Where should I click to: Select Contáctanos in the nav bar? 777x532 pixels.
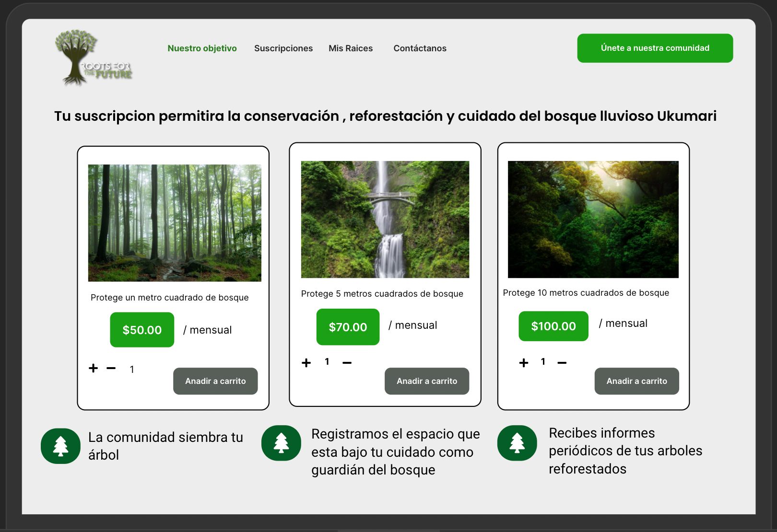pyautogui.click(x=420, y=48)
